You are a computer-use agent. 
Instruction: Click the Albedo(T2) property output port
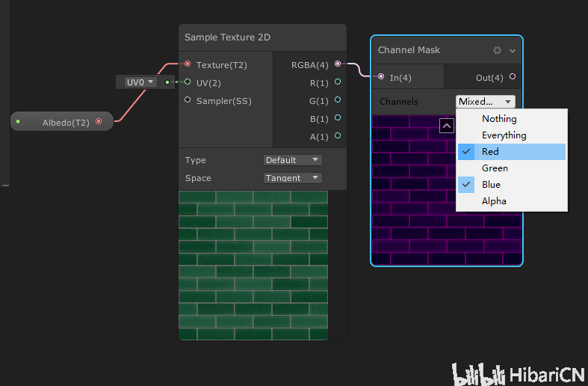[x=99, y=121]
